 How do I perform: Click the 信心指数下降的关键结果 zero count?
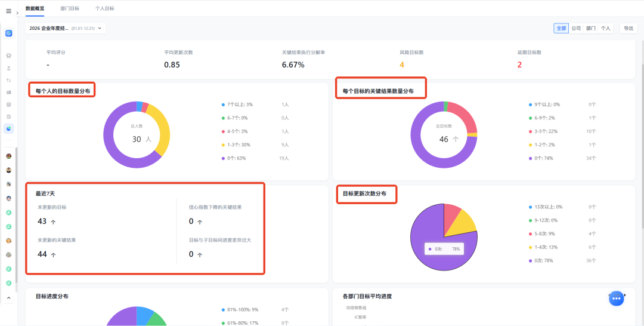(x=196, y=221)
